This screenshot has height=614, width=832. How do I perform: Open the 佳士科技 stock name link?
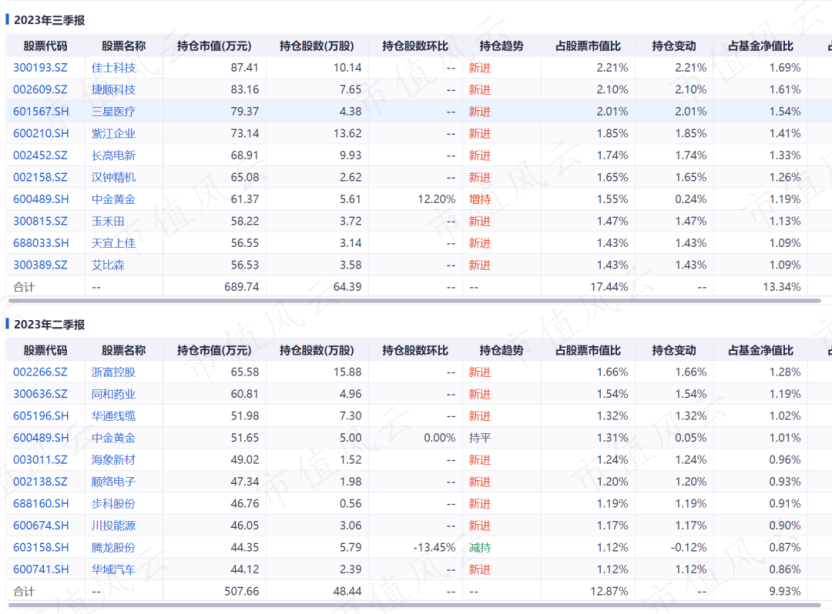pyautogui.click(x=114, y=67)
